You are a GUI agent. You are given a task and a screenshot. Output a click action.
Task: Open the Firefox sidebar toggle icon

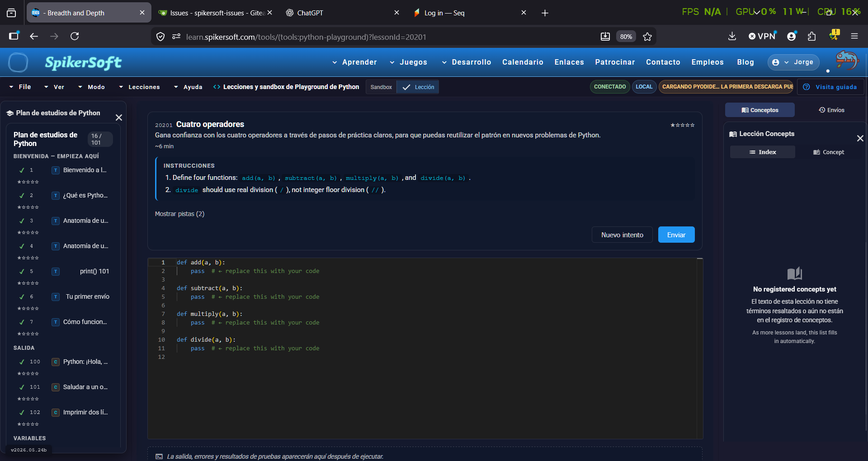pyautogui.click(x=14, y=36)
